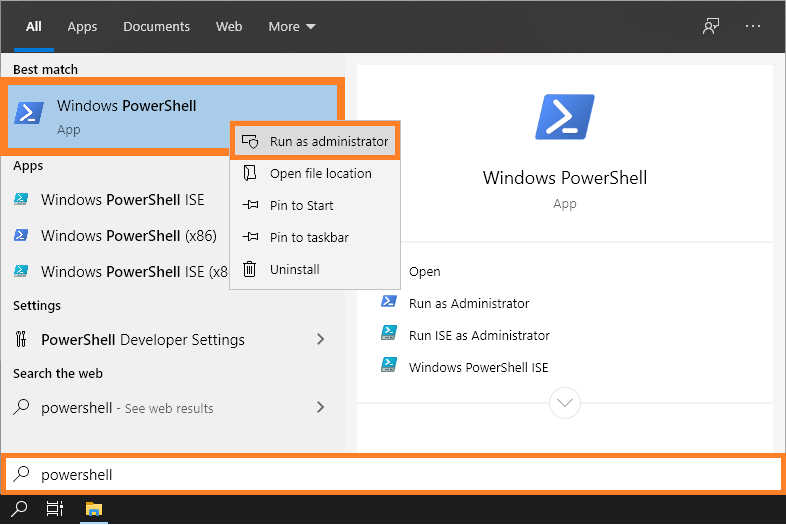This screenshot has width=786, height=525.
Task: Click the Open action in preview pane
Action: click(x=425, y=271)
